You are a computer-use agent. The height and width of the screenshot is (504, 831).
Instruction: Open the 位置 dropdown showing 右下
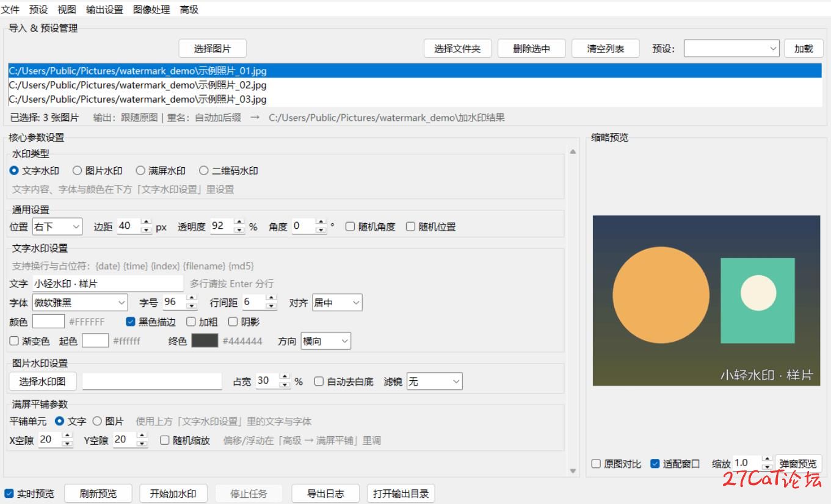57,227
